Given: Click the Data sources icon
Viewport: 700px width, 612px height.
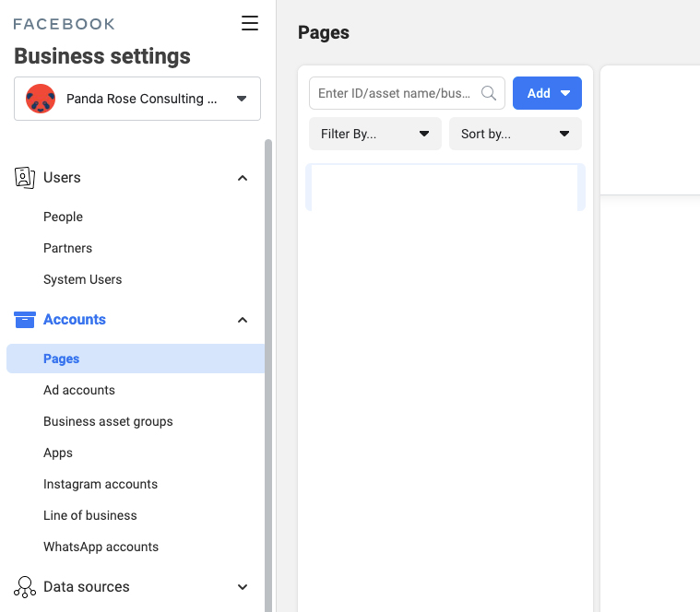Looking at the screenshot, I should 25,587.
